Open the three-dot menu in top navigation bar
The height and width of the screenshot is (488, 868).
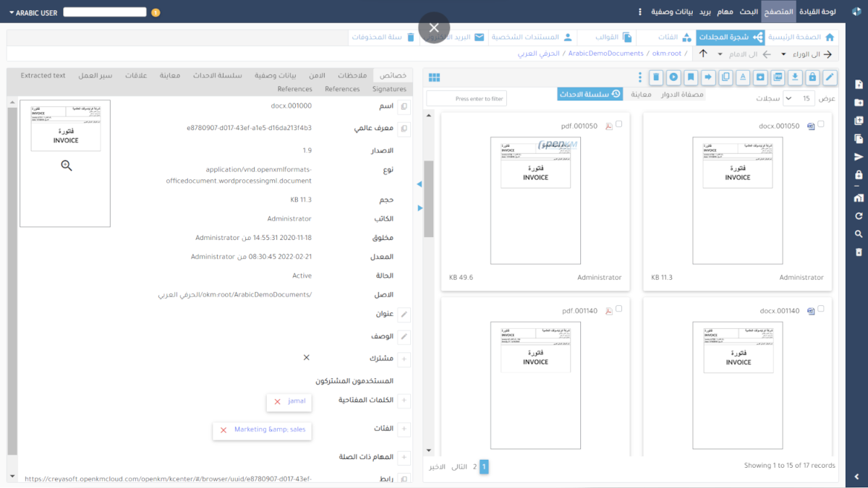point(640,12)
